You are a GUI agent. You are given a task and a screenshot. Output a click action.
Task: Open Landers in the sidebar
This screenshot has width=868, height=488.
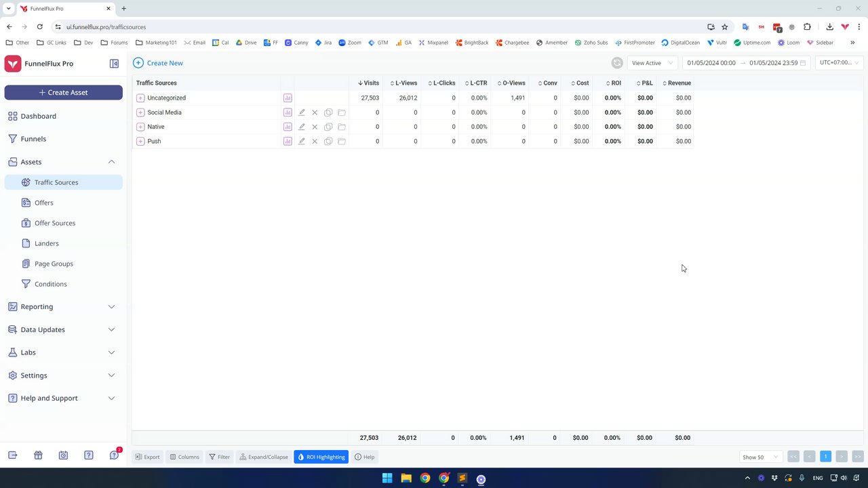[64, 243]
